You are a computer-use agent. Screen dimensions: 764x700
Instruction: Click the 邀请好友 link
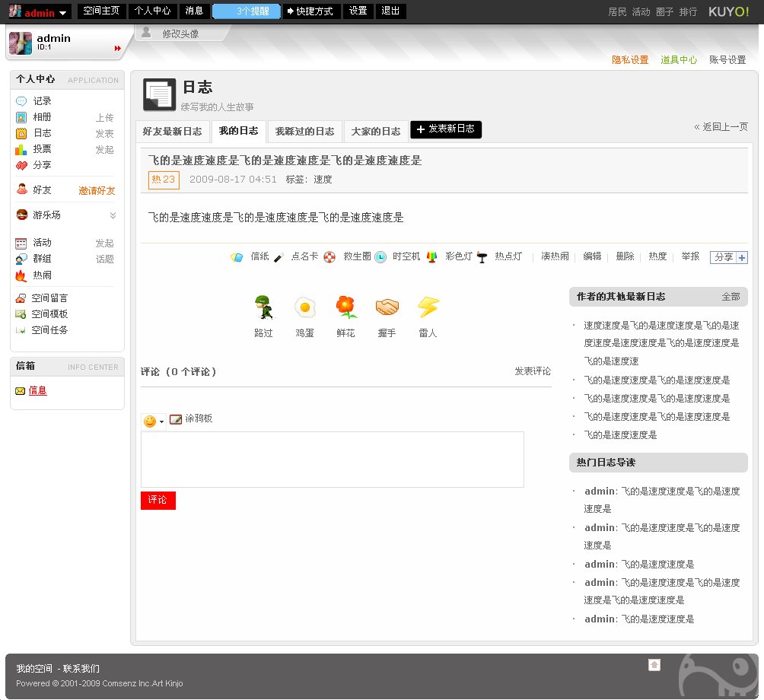(97, 191)
